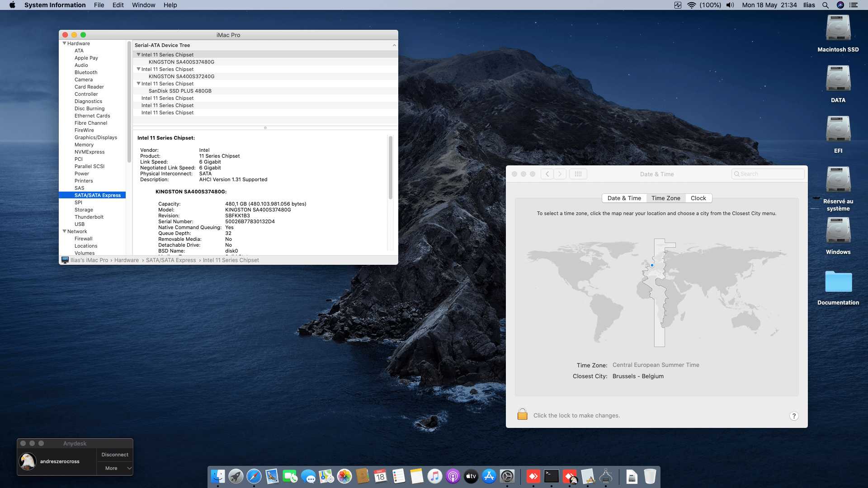Click the time zone world map
The height and width of the screenshot is (488, 868).
click(656, 293)
